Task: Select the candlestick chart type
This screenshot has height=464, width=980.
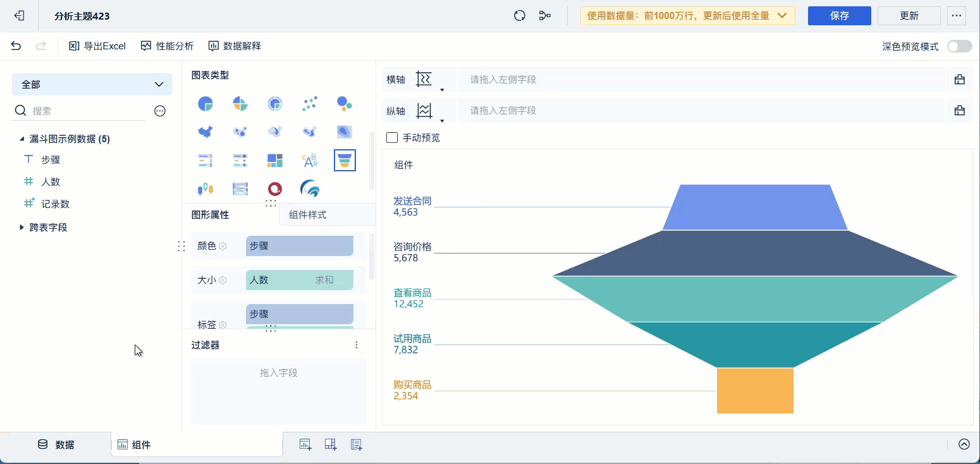Action: pos(205,189)
